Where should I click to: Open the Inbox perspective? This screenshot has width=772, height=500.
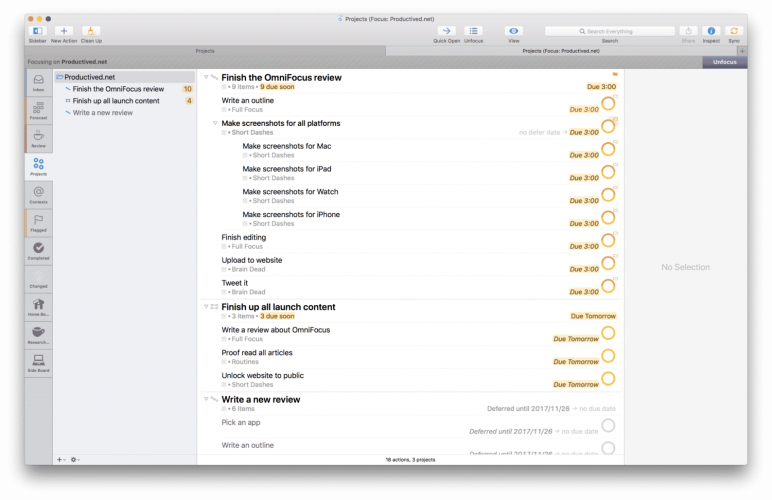(x=38, y=83)
